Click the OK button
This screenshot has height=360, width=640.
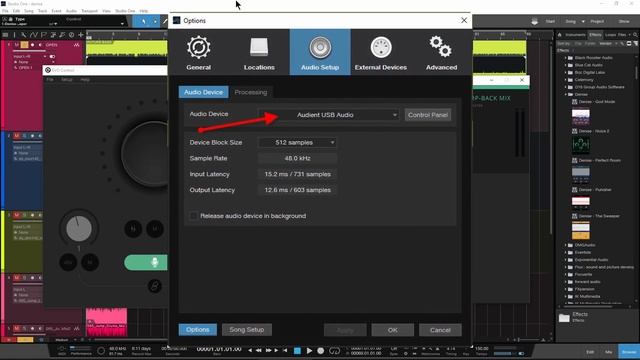393,330
